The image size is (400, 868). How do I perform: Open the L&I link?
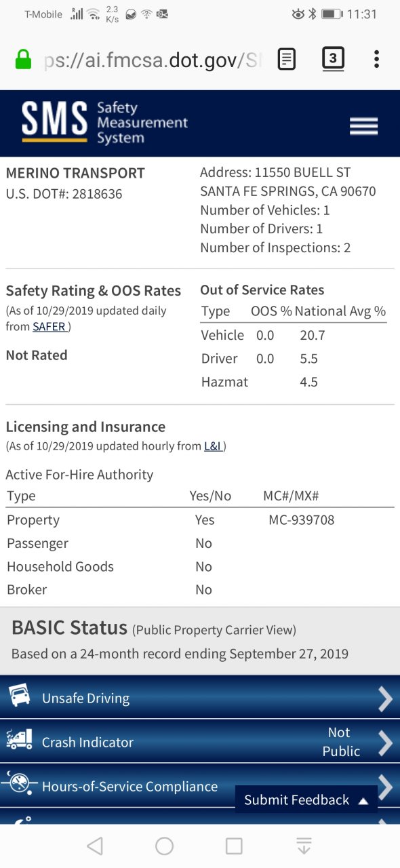[213, 446]
